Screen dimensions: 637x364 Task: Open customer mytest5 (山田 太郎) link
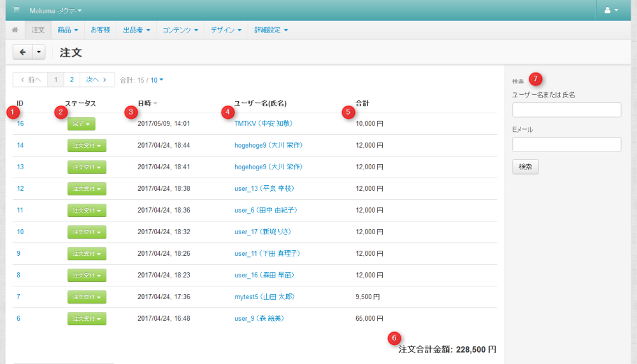tap(264, 297)
